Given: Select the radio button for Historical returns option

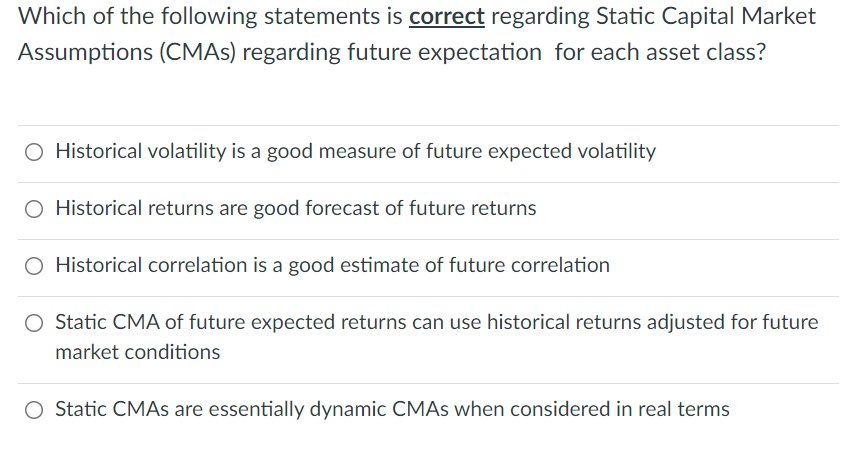Looking at the screenshot, I should point(34,209).
